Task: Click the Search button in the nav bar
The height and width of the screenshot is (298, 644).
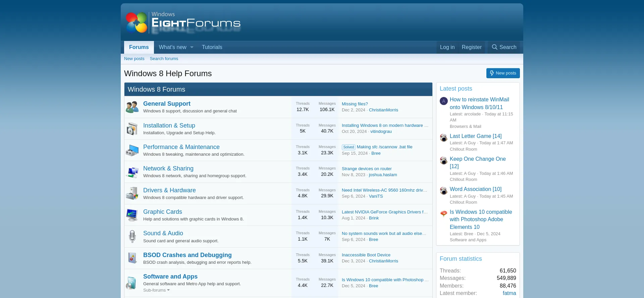Action: [504, 47]
